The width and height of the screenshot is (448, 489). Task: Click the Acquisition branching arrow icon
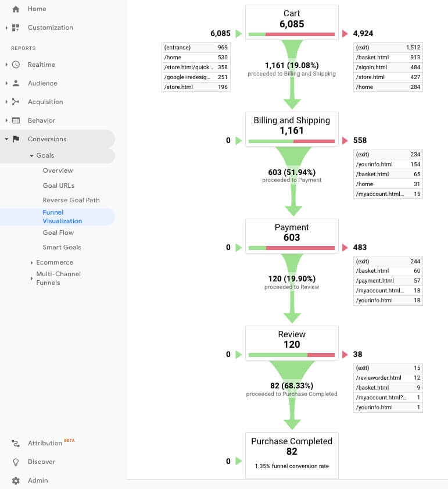pyautogui.click(x=16, y=102)
